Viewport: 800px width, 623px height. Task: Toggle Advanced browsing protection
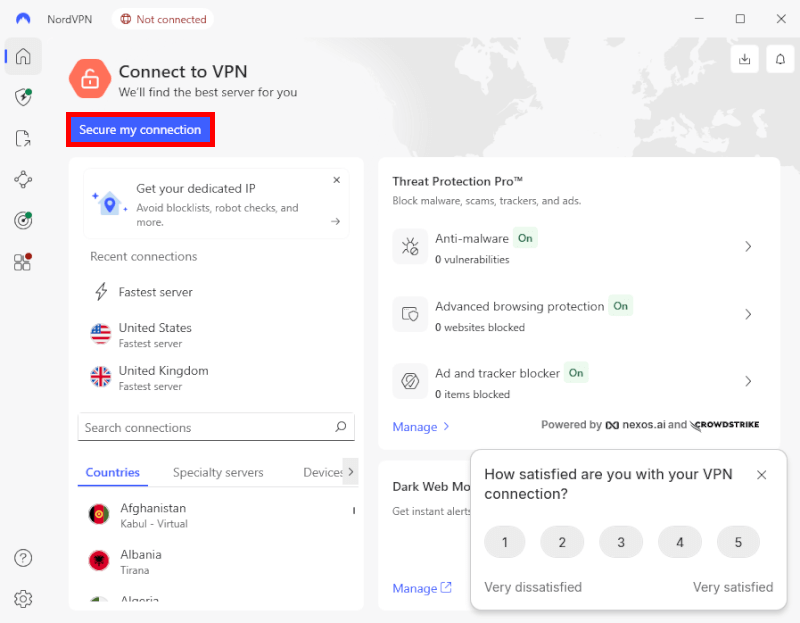[x=620, y=306]
